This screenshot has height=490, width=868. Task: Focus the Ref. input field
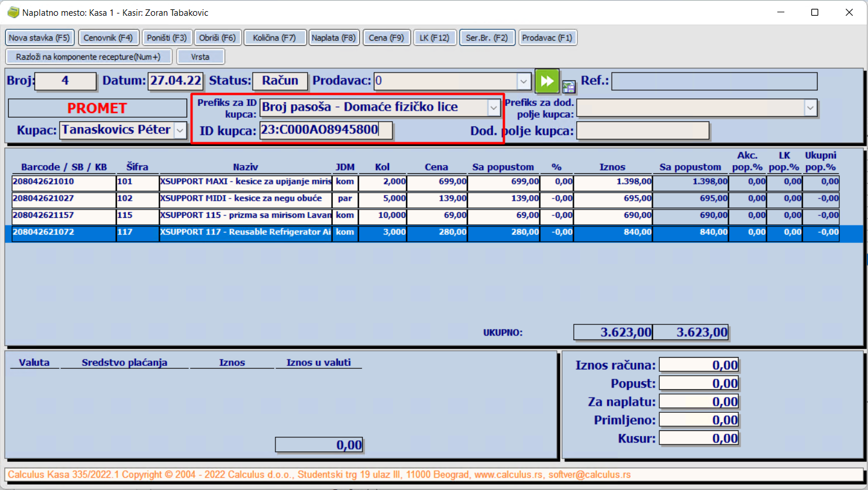pyautogui.click(x=714, y=81)
